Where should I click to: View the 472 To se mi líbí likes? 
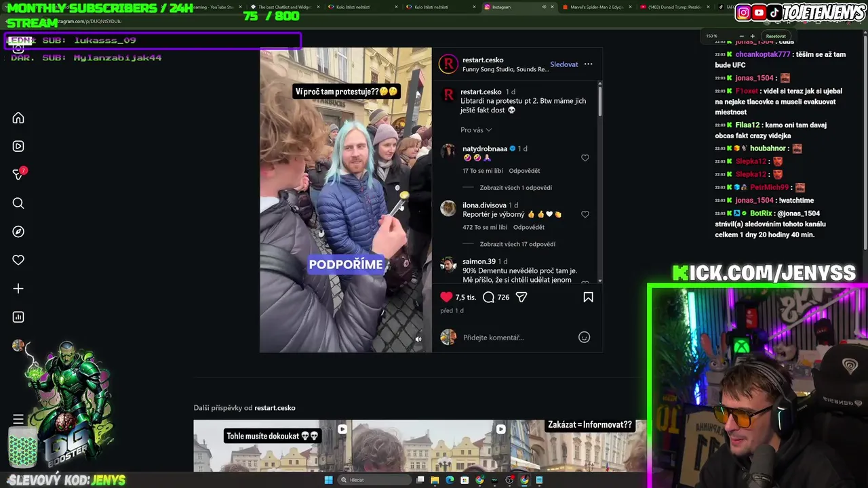tap(485, 227)
